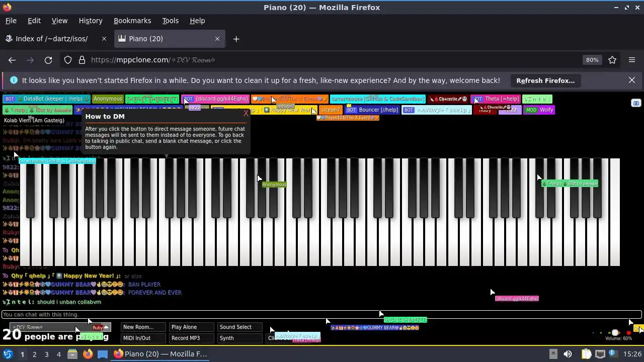Go back to the previous page
644x362 pixels.
pos(12,60)
